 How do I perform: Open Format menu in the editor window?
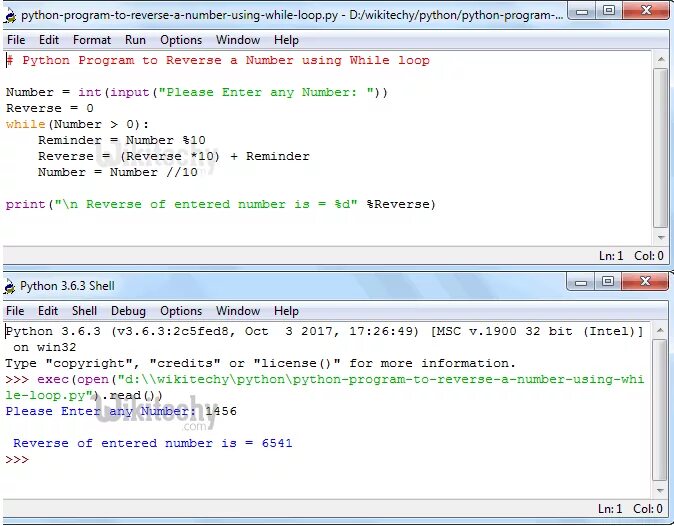point(92,40)
